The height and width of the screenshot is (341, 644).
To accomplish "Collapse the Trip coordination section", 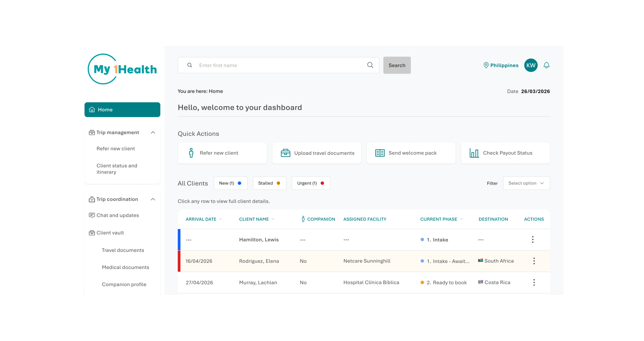I will pos(153,199).
